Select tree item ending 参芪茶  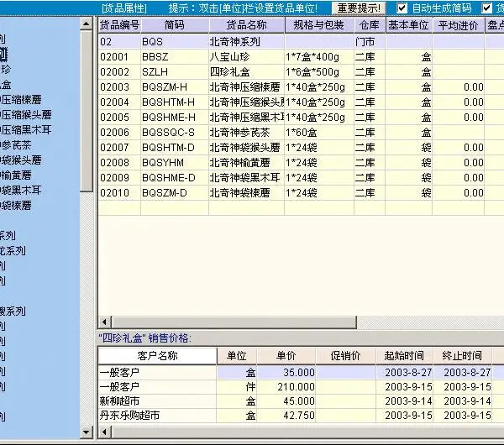coord(16,145)
